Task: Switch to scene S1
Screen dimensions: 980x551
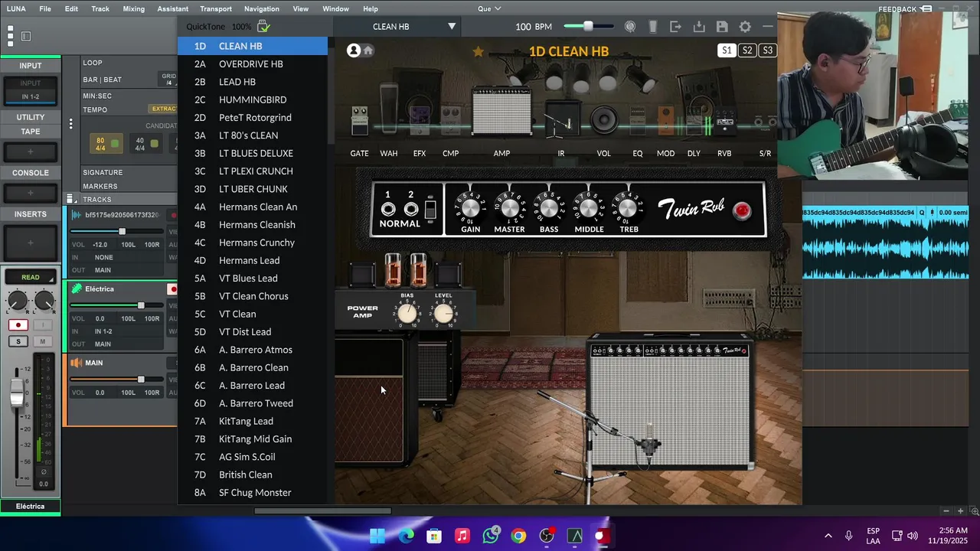Action: [727, 51]
